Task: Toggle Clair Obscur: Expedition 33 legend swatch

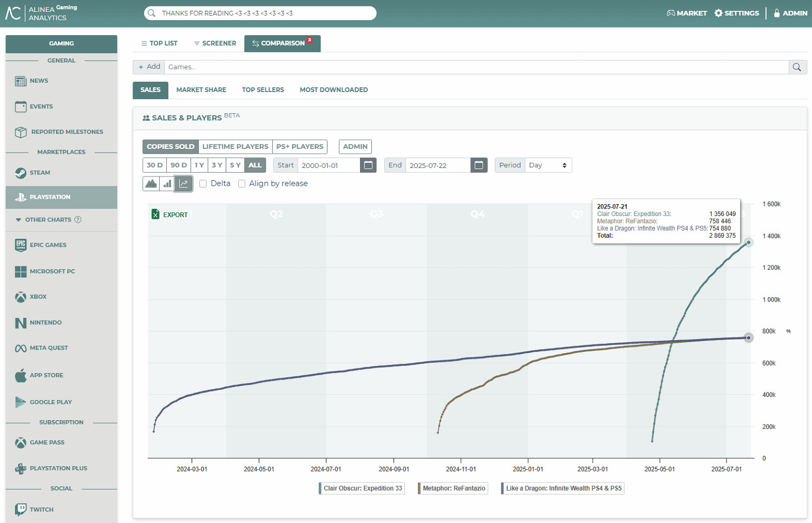Action: pyautogui.click(x=320, y=488)
